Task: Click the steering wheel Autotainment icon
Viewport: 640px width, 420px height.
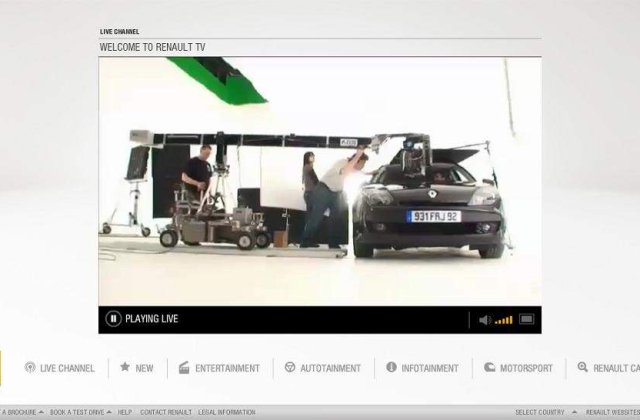Action: tap(290, 367)
